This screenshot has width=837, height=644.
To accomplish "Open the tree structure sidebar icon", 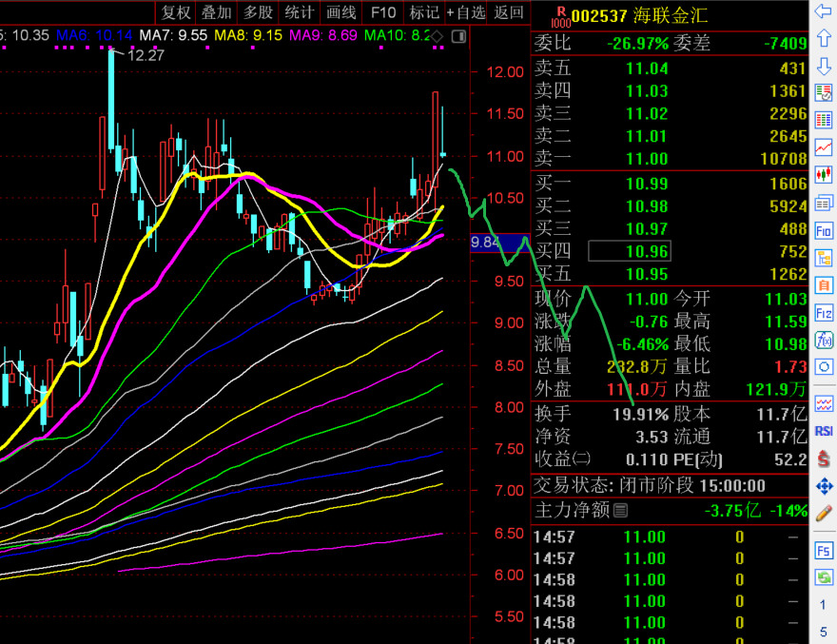I will [x=823, y=259].
